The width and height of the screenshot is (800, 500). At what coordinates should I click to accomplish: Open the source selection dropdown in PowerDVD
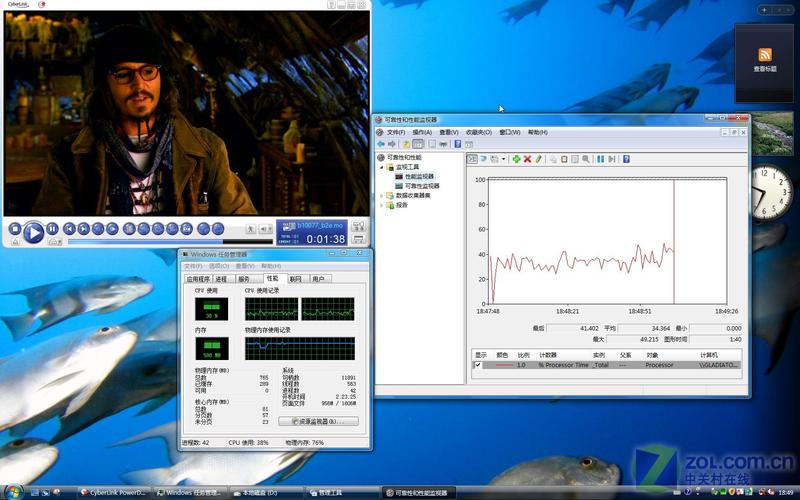(55, 241)
